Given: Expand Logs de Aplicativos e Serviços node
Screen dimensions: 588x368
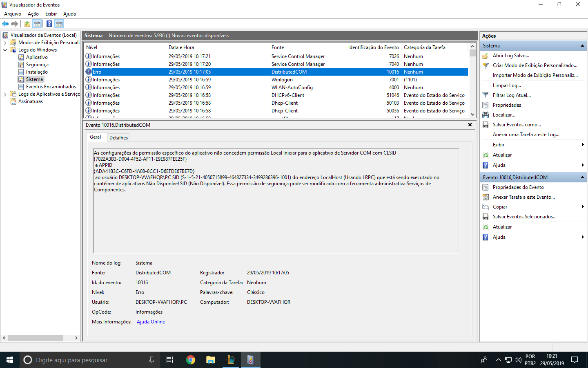Looking at the screenshot, I should pyautogui.click(x=5, y=94).
